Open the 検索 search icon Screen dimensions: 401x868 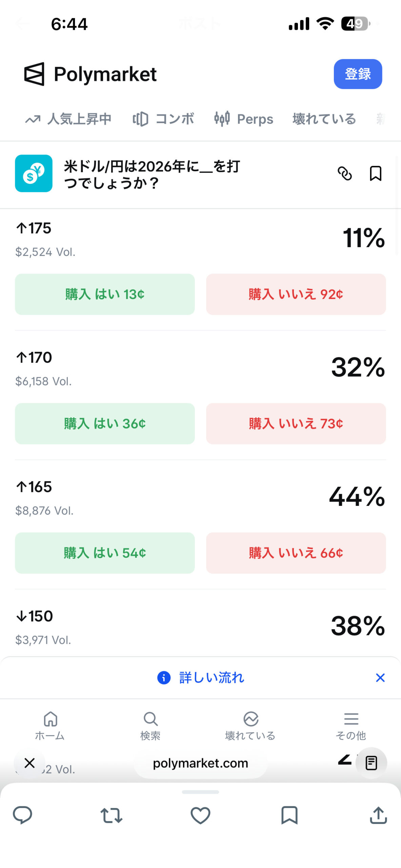151,719
